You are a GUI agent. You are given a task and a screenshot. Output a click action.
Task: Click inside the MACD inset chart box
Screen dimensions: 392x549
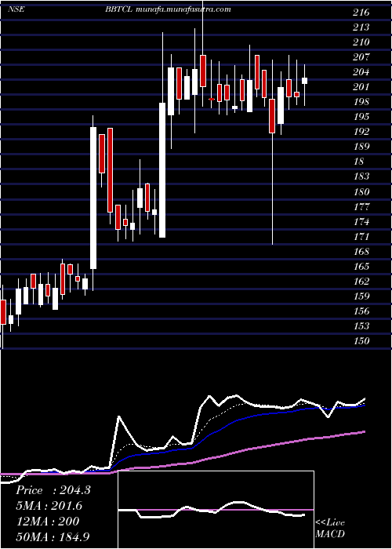[216, 510]
